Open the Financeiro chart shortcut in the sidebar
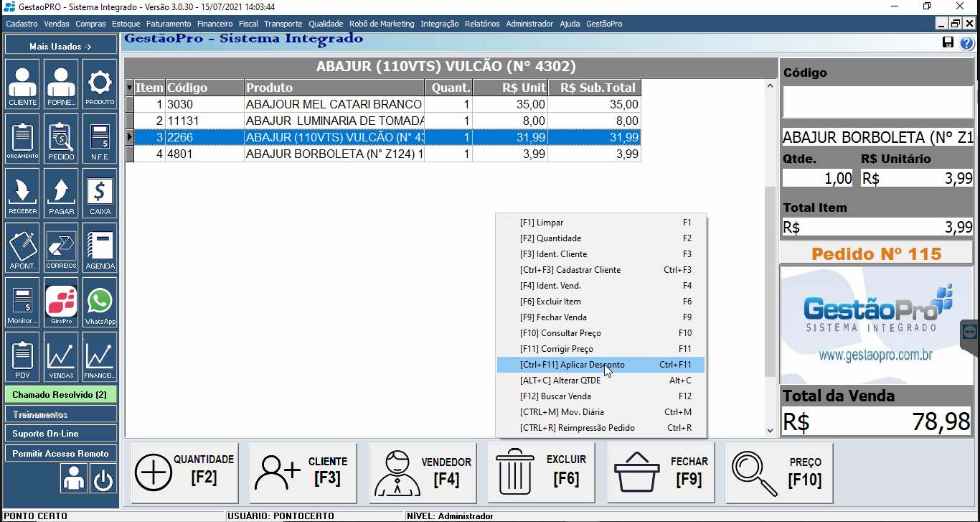This screenshot has height=522, width=980. [x=100, y=357]
